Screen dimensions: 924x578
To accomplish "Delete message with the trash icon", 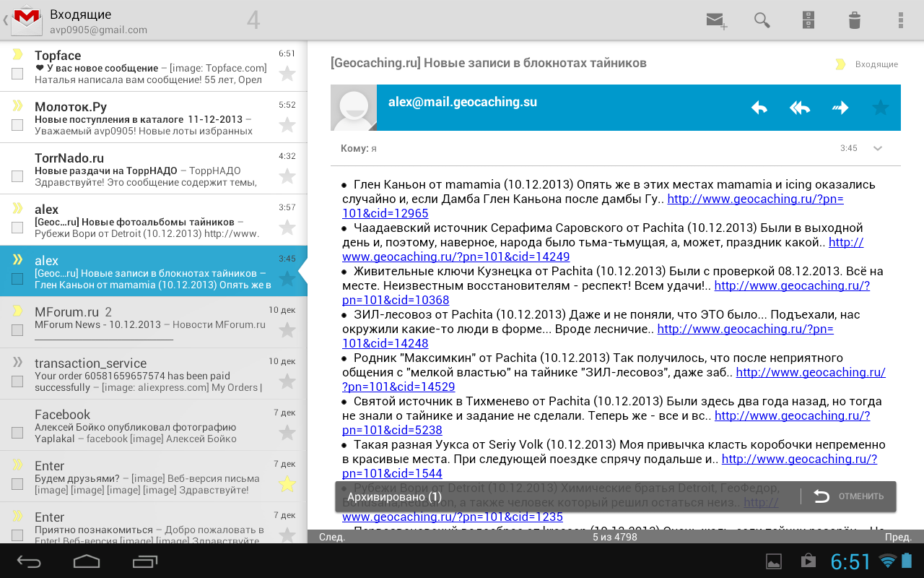I will (x=854, y=20).
